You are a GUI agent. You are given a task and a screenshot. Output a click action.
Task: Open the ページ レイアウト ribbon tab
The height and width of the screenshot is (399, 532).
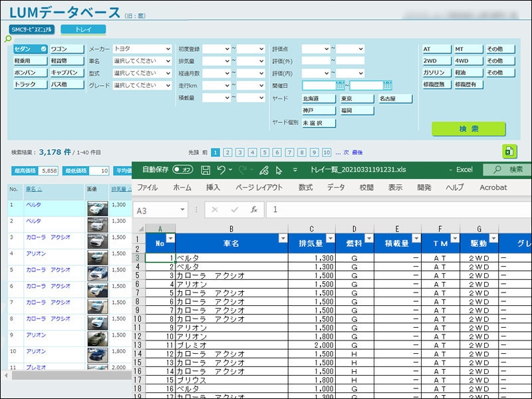click(259, 188)
